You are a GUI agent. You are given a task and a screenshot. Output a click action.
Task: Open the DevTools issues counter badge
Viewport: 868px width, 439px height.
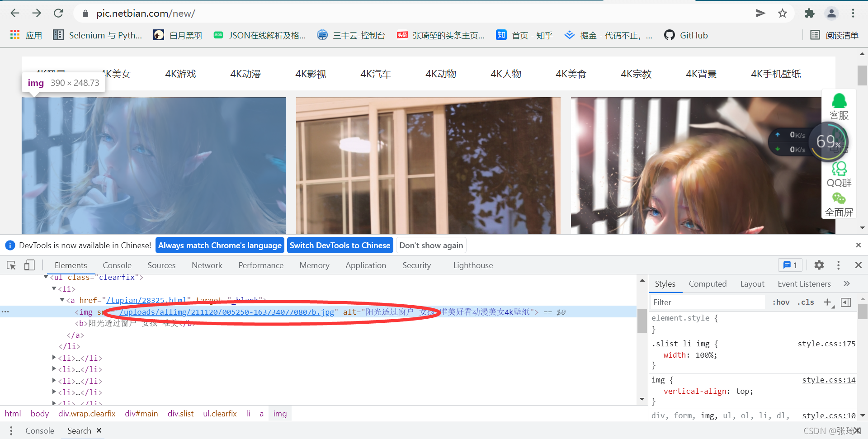[x=790, y=265]
